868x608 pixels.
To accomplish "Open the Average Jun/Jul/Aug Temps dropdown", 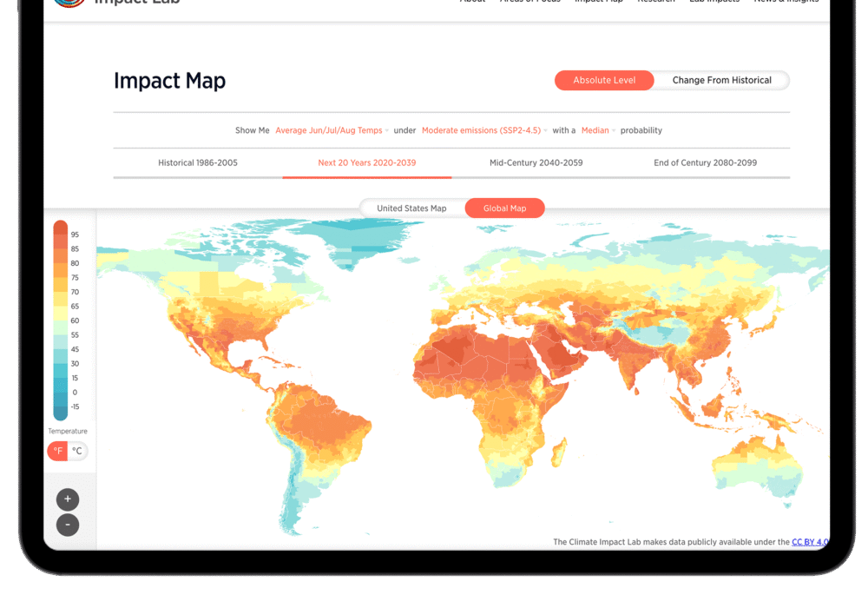I will 331,130.
